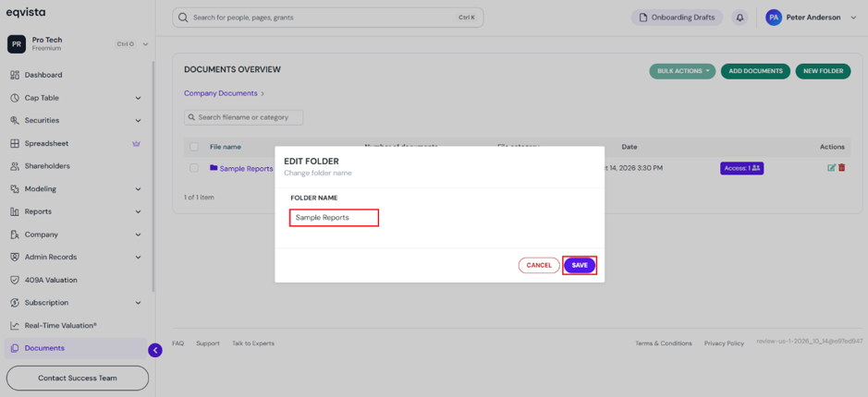868x397 pixels.
Task: Open the Dashboard sidebar icon
Action: coord(15,75)
